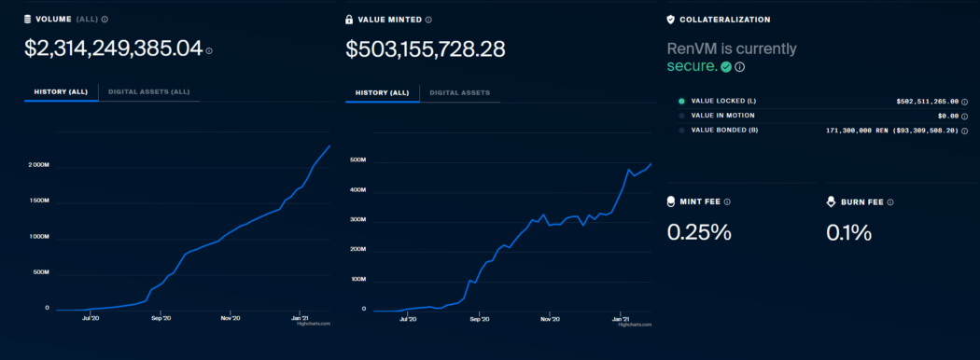The image size is (980, 360).
Task: Open the (ALL) period selector beside Volume
Action: click(87, 20)
